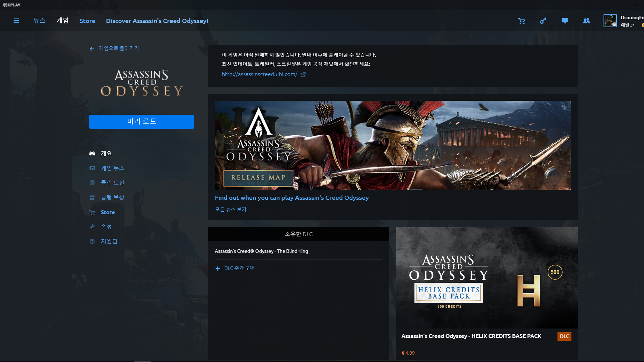
Task: Click DLC 추가 구매 link
Action: point(239,268)
